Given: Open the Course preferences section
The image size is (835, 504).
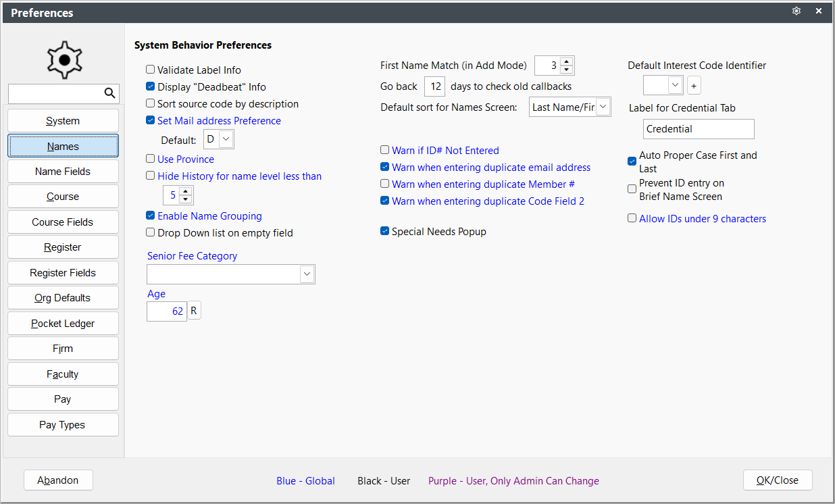Looking at the screenshot, I should pos(63,197).
